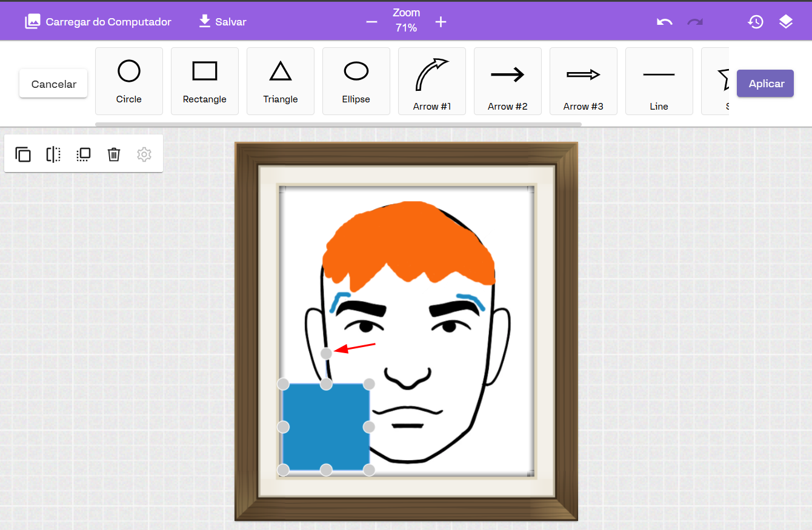Click the flip horizontal icon
Screen dimensions: 812x530
tap(53, 154)
